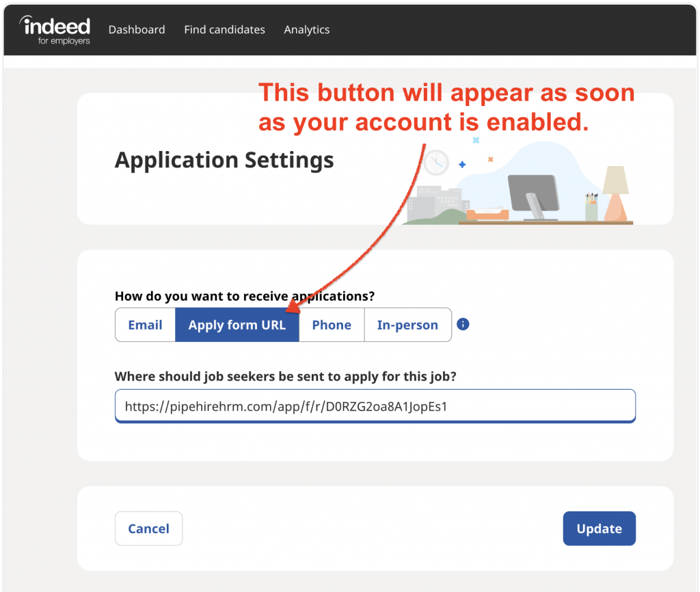Click the pipehirehrm.com apply URL field

click(x=375, y=405)
